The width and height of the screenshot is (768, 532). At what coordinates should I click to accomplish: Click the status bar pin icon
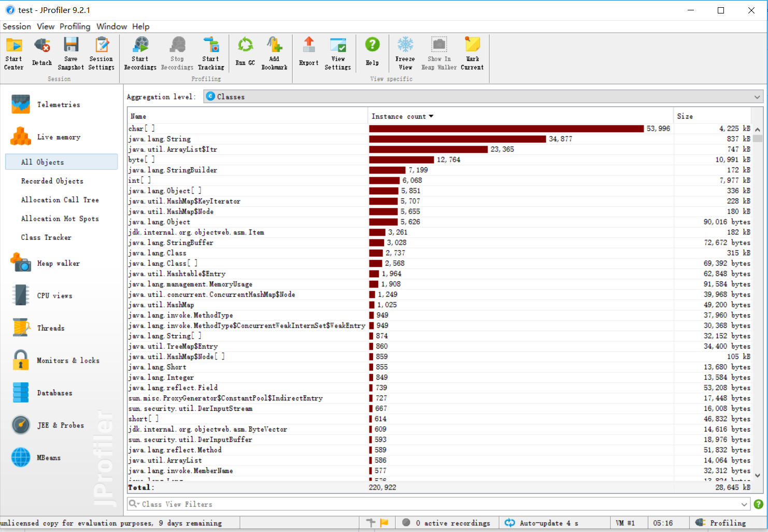[x=371, y=523]
